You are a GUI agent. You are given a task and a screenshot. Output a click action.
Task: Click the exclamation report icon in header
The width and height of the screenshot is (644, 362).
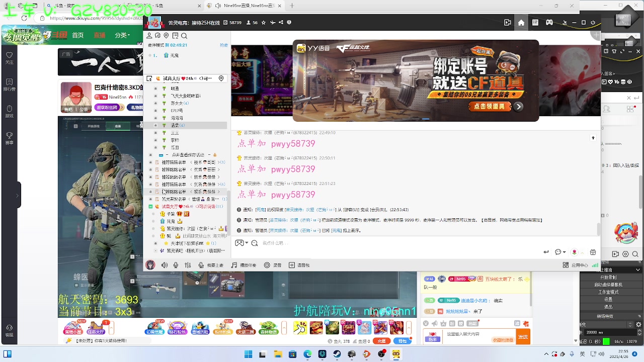[x=289, y=23]
